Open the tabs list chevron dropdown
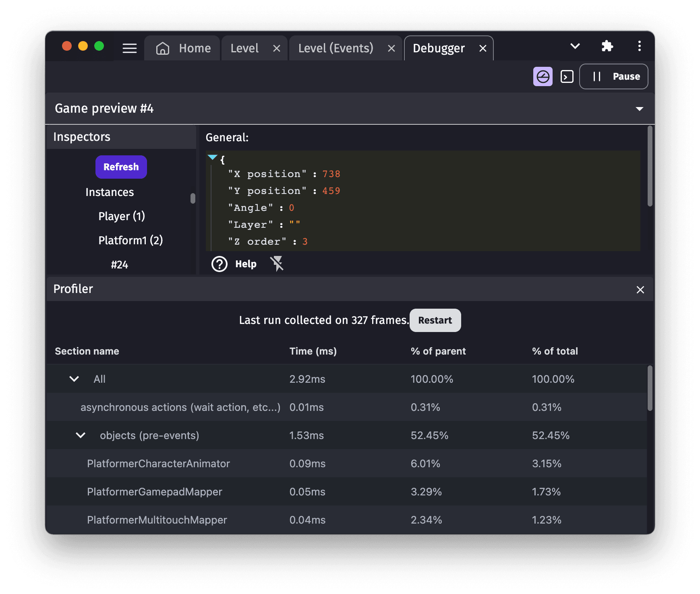 click(575, 46)
